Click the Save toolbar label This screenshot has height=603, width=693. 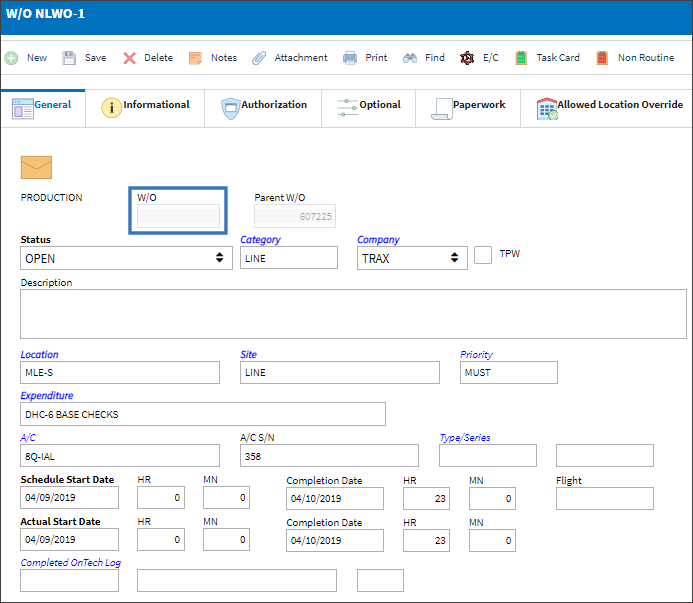[95, 58]
